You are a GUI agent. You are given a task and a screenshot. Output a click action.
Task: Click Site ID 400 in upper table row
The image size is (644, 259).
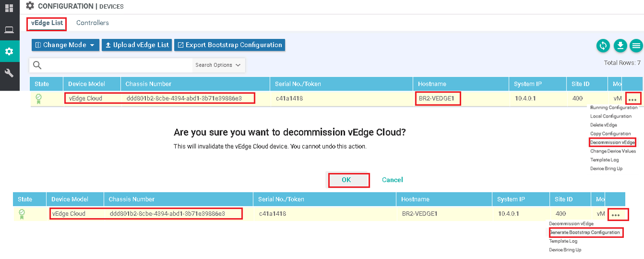577,99
